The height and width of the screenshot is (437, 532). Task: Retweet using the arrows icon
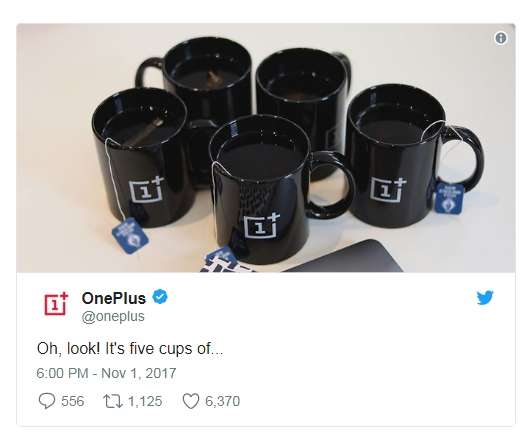pos(113,401)
